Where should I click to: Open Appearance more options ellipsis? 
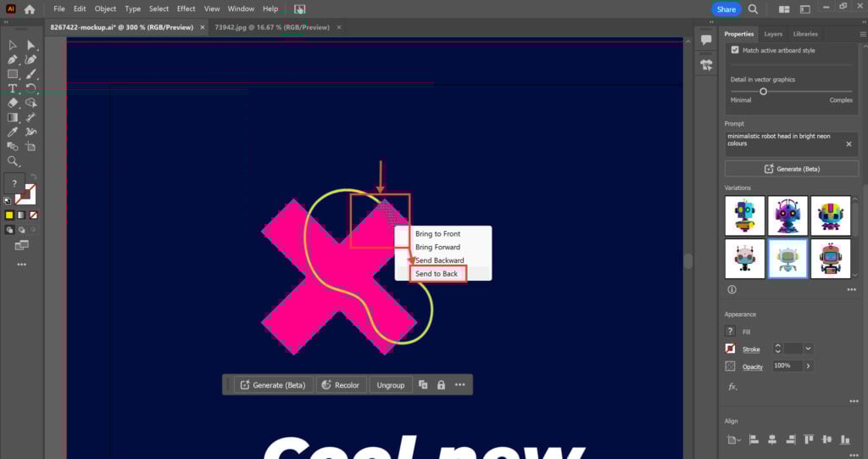[x=854, y=400]
